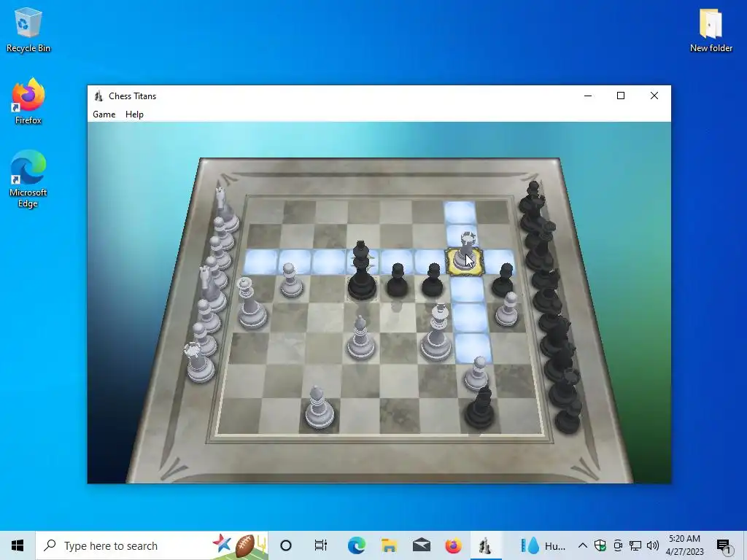Select Microsoft Edge desktop shortcut
The height and width of the screenshot is (560, 747).
tap(28, 179)
